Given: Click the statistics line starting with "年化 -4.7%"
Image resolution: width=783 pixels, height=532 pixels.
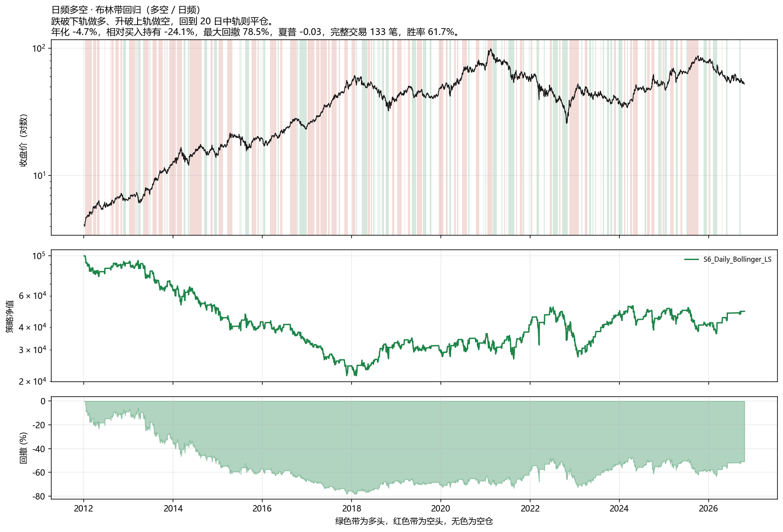Looking at the screenshot, I should click(255, 32).
